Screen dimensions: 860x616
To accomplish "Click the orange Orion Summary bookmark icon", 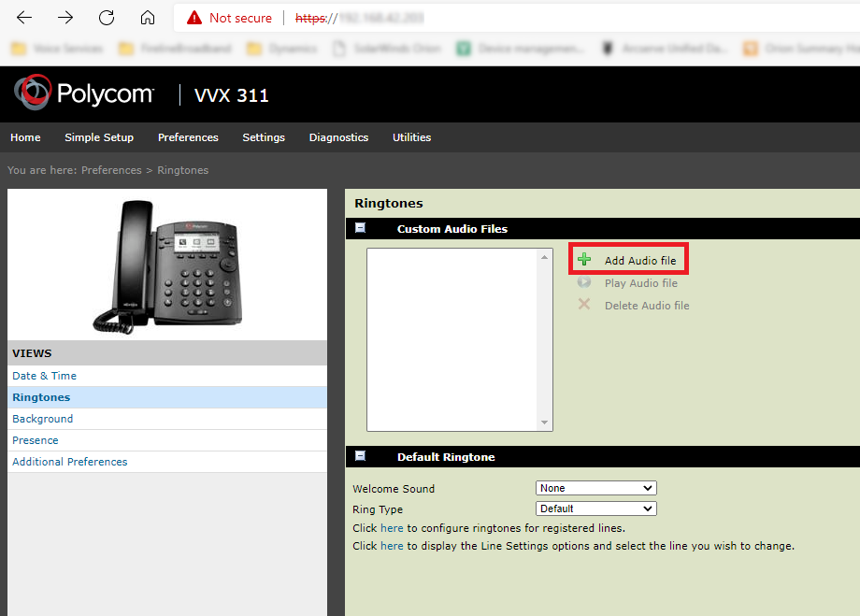I will tap(751, 49).
